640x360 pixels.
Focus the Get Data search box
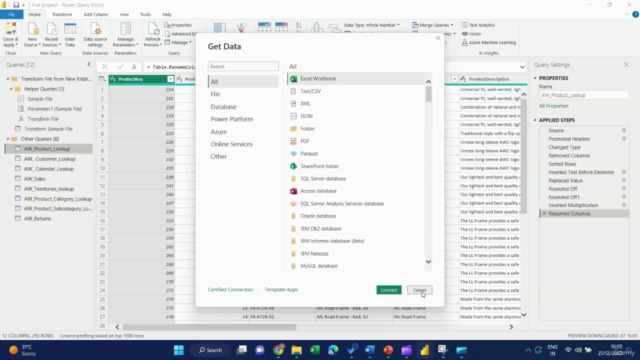[243, 66]
